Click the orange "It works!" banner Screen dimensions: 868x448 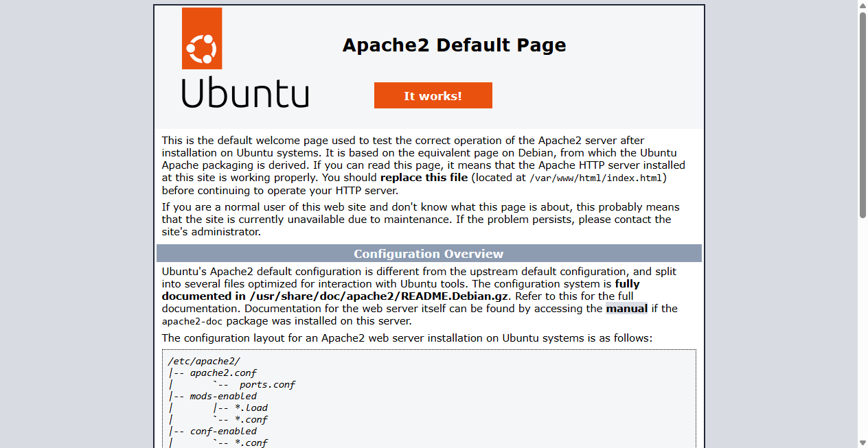click(433, 95)
